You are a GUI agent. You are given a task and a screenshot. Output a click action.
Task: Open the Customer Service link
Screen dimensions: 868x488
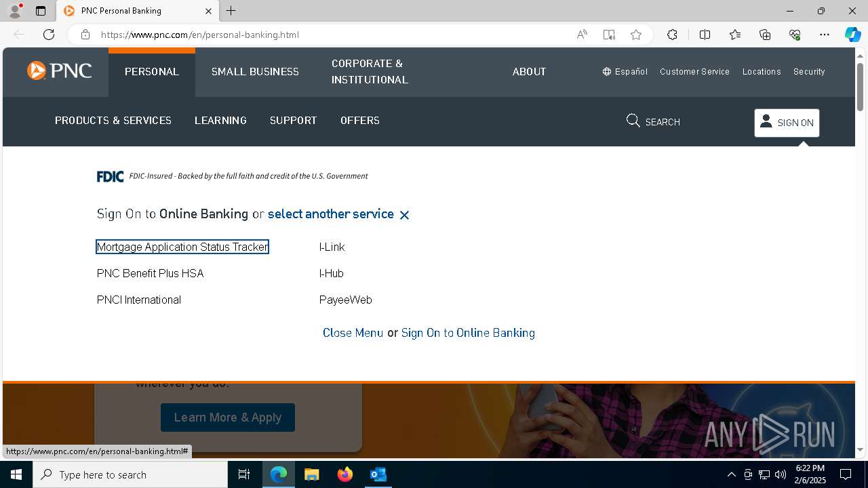pos(694,71)
